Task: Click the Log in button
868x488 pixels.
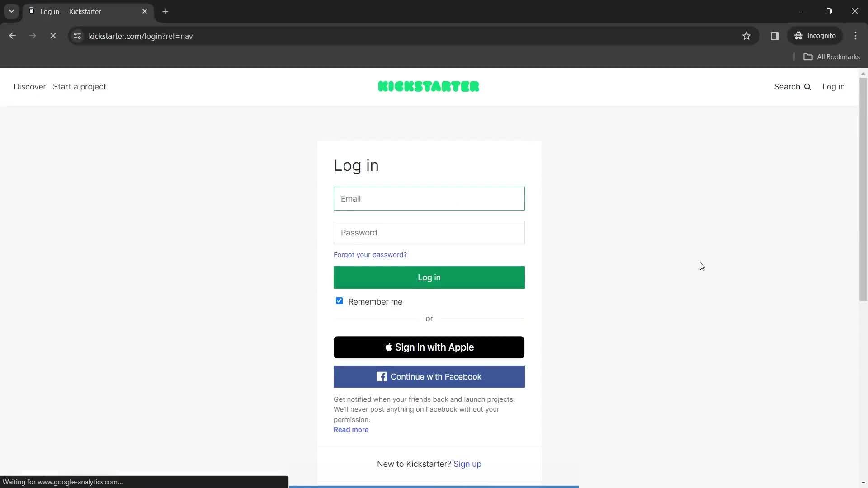Action: [429, 277]
